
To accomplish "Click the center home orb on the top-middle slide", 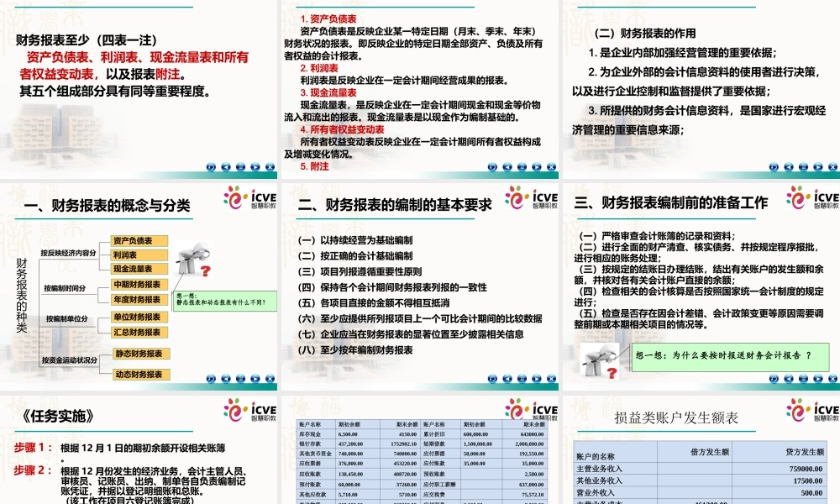I will (522, 165).
